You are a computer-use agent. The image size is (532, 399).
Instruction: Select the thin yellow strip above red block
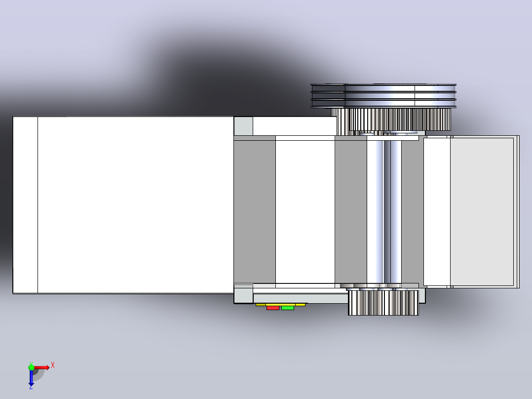pyautogui.click(x=280, y=305)
